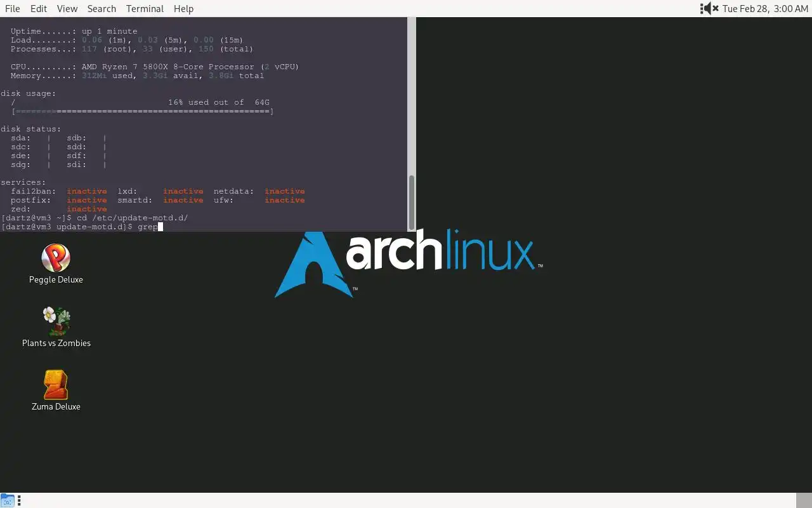Click the disk usage progress bar

click(143, 111)
